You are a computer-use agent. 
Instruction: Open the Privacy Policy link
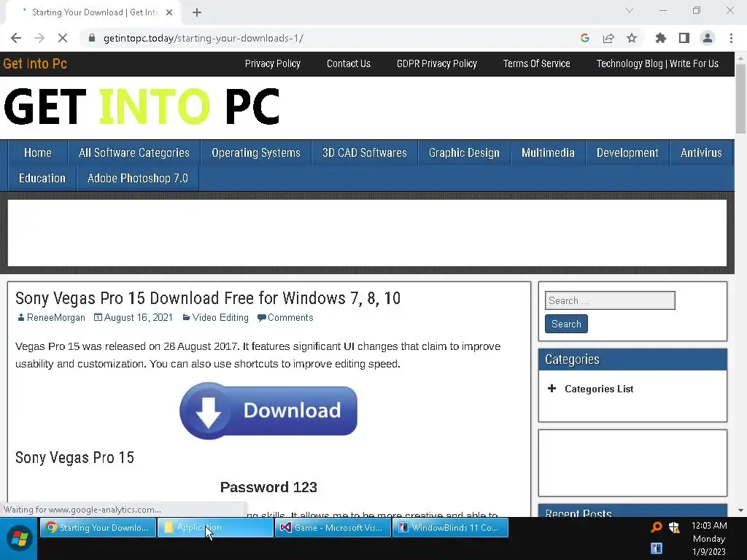(273, 64)
